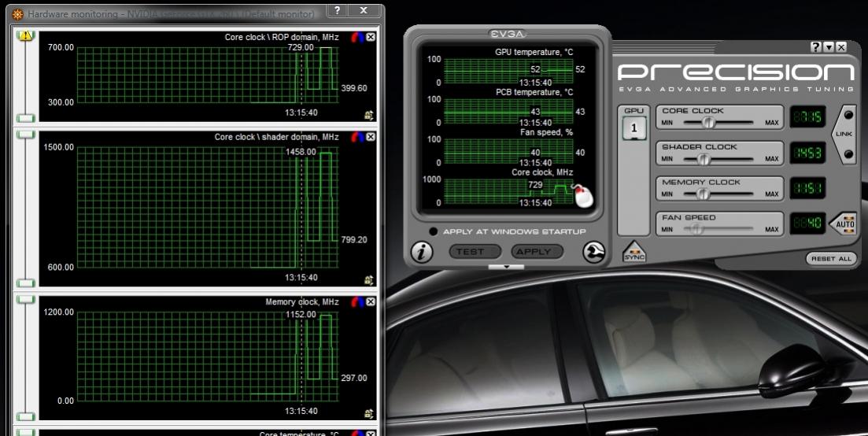Click the lock icon on the ROP domain graph

coord(369,115)
